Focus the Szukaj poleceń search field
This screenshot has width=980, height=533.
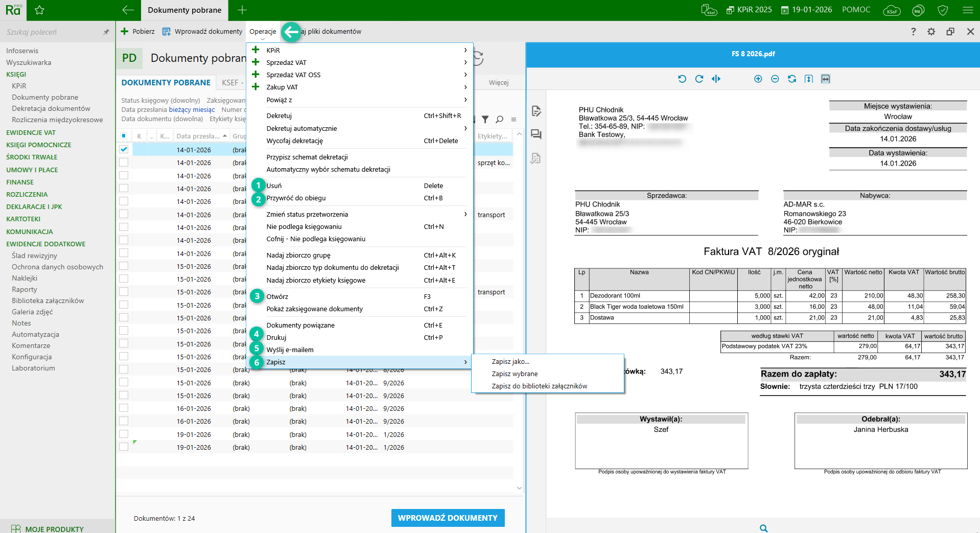click(x=51, y=32)
